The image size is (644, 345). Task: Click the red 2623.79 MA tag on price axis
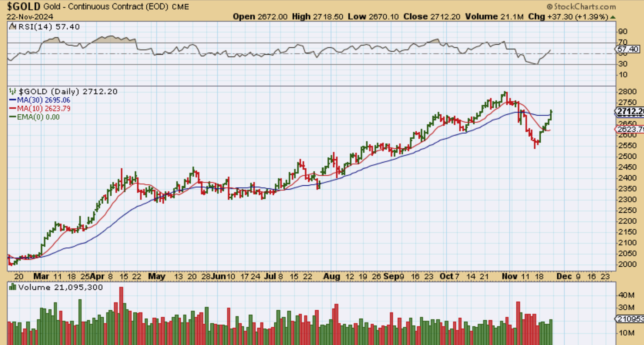pos(630,129)
